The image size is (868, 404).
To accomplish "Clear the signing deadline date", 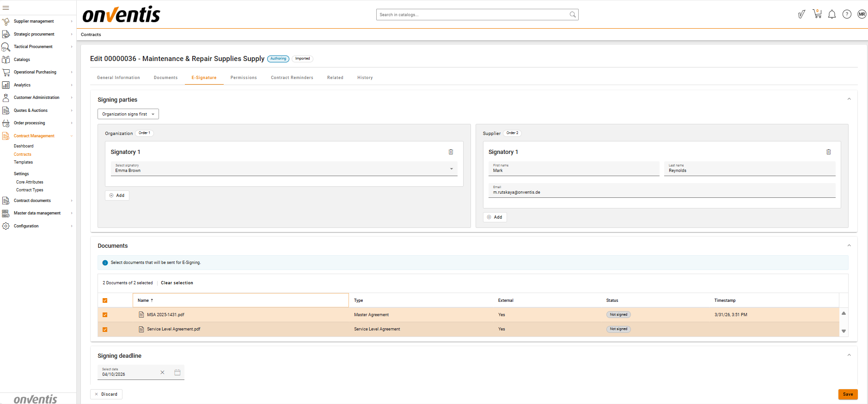I will tap(162, 373).
